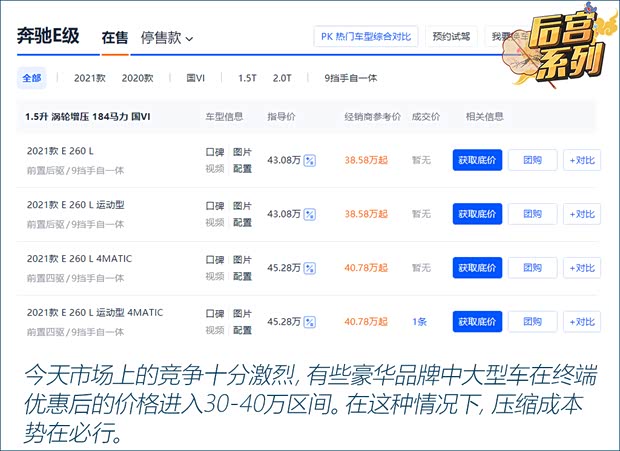Click PK 热门车型综合对比 button
This screenshot has width=620, height=451.
pos(366,37)
